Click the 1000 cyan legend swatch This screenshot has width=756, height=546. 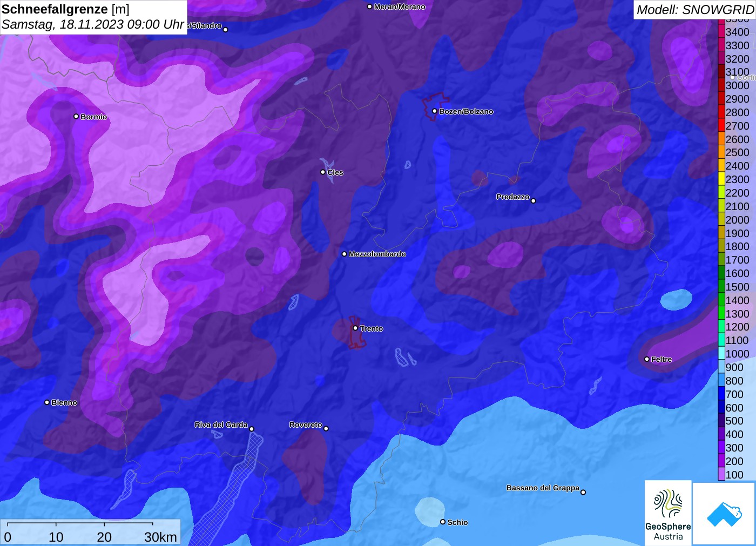click(721, 353)
